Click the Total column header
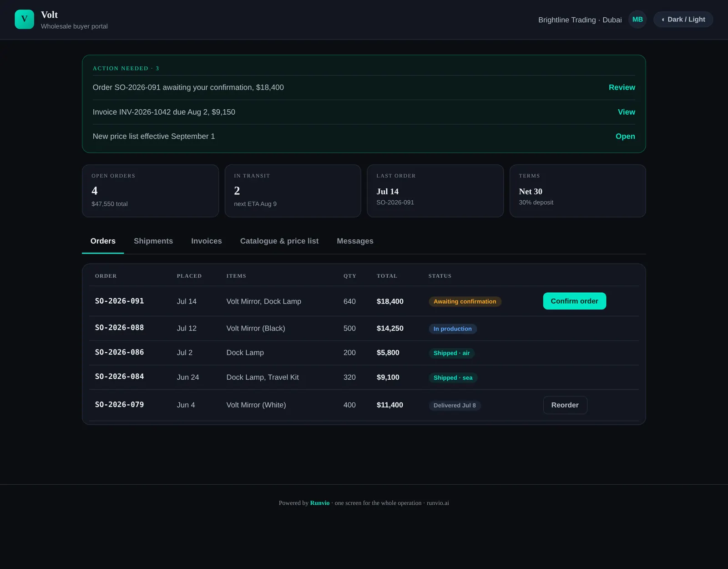Screen dimensions: 728x569 [387, 276]
